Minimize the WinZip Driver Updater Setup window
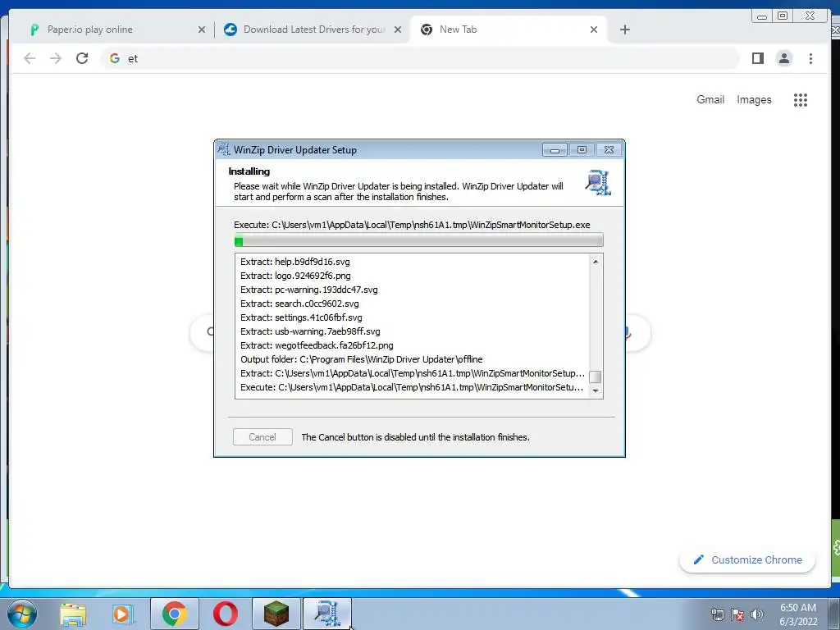The image size is (840, 630). pyautogui.click(x=555, y=150)
